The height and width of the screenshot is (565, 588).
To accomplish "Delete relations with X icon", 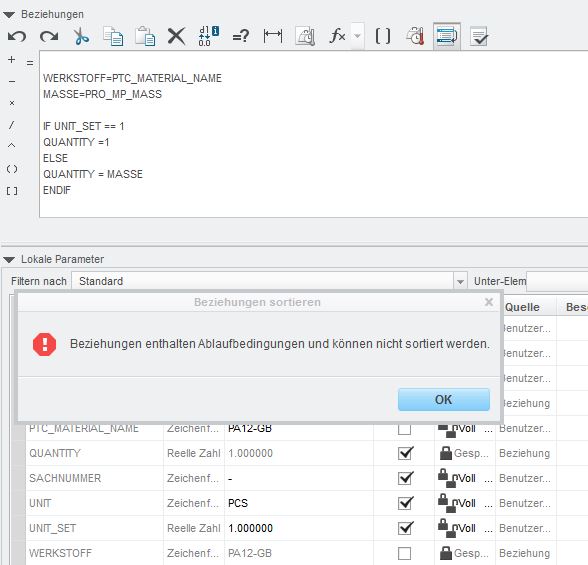I will 176,36.
